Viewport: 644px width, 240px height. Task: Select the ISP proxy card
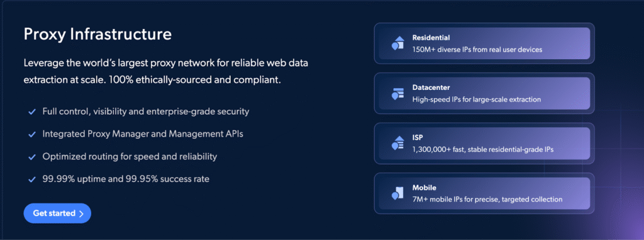(x=484, y=143)
